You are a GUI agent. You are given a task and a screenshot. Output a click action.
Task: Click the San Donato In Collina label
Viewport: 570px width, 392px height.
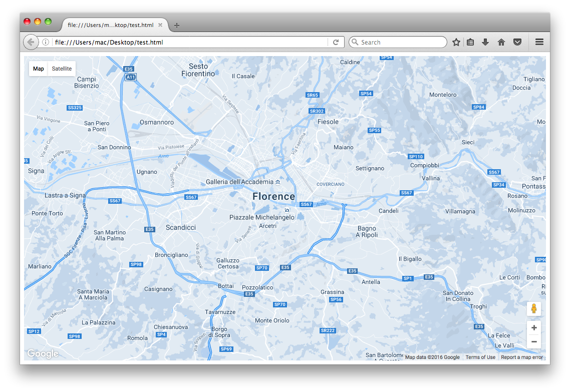[458, 296]
